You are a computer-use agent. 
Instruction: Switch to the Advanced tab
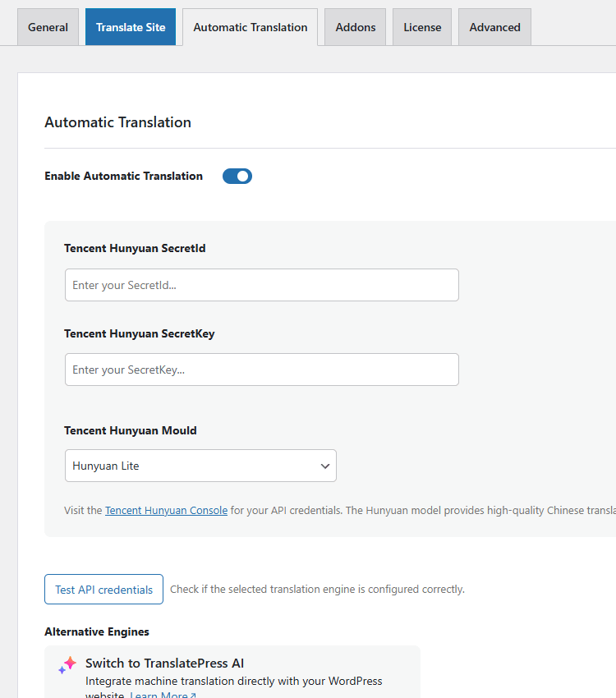tap(494, 27)
